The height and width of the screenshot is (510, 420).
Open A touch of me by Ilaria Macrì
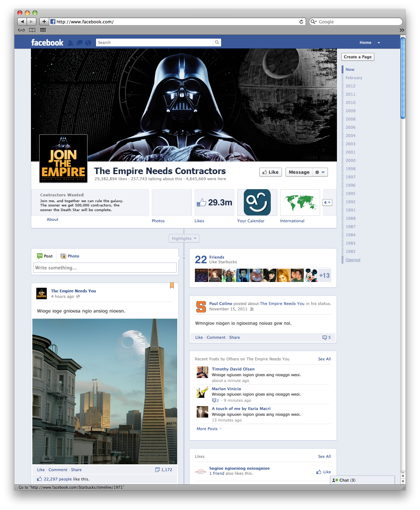click(241, 409)
